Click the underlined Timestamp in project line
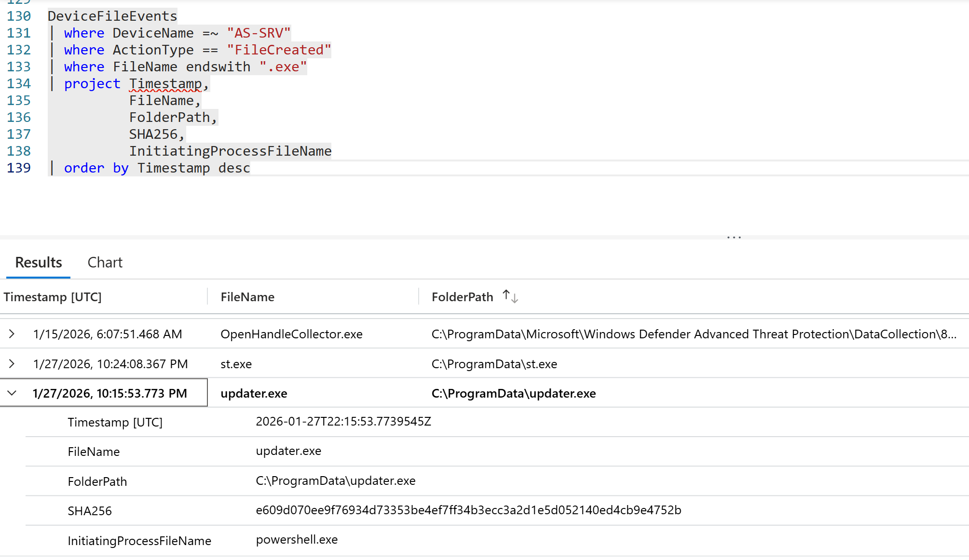 [165, 84]
